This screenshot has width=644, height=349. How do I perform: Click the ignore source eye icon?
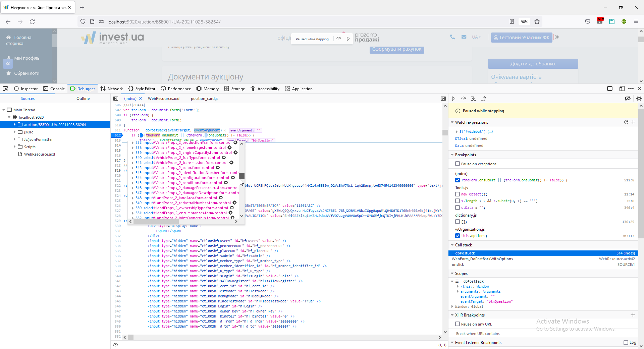(115, 345)
